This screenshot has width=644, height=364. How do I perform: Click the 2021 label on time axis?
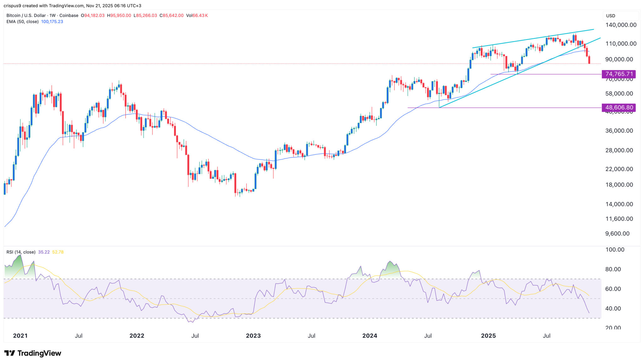point(20,336)
